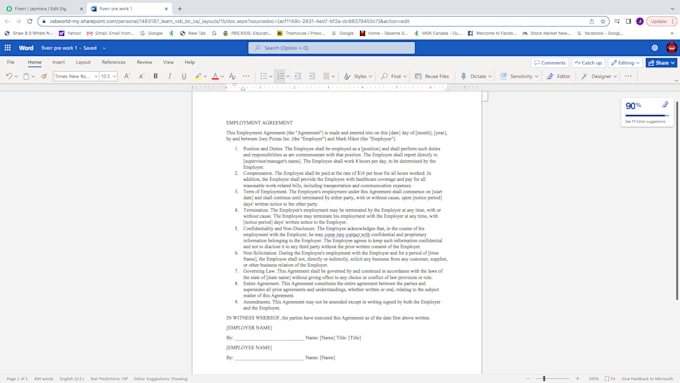Toggle Bold formatting in the ribbon
Viewport: 680px width, 383px height.
tap(155, 76)
